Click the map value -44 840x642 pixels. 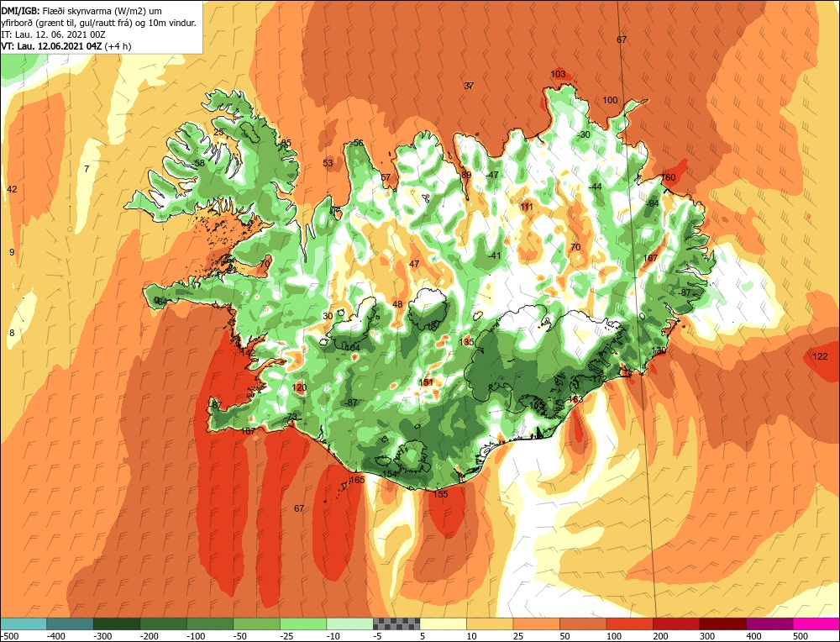click(x=596, y=187)
